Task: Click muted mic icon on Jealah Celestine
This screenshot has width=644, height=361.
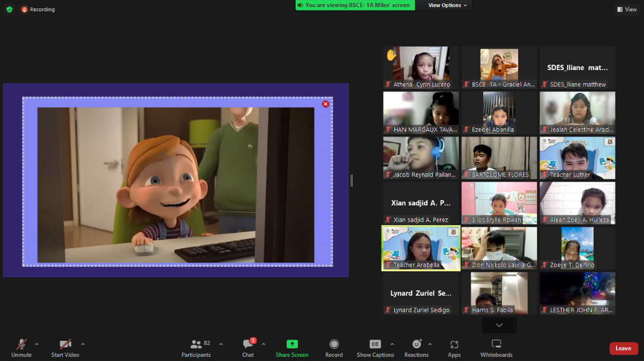Action: tap(545, 130)
